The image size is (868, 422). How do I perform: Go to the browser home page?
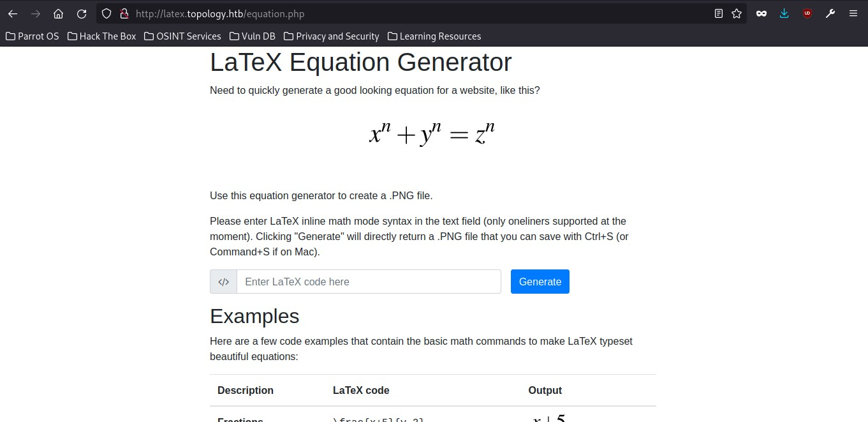click(58, 13)
